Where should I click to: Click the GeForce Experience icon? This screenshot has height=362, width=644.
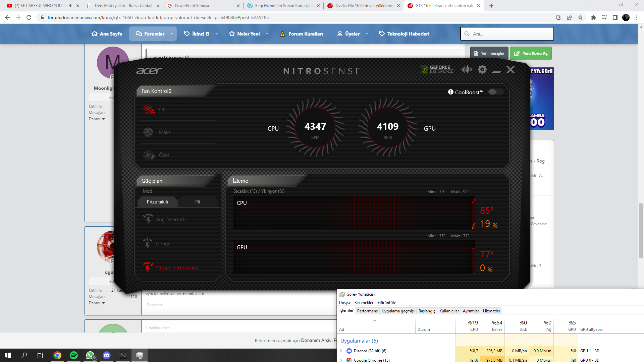click(437, 69)
